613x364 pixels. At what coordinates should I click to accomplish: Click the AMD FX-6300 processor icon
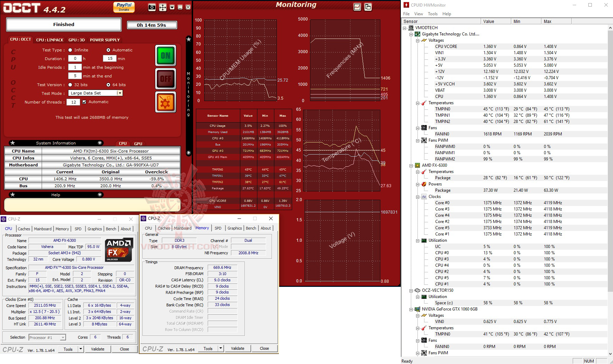click(x=417, y=165)
